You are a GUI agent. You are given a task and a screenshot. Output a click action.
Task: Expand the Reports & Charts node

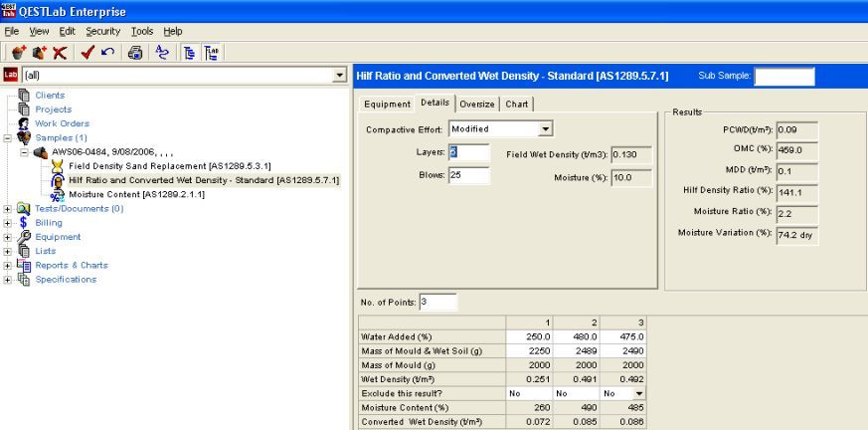[8, 265]
